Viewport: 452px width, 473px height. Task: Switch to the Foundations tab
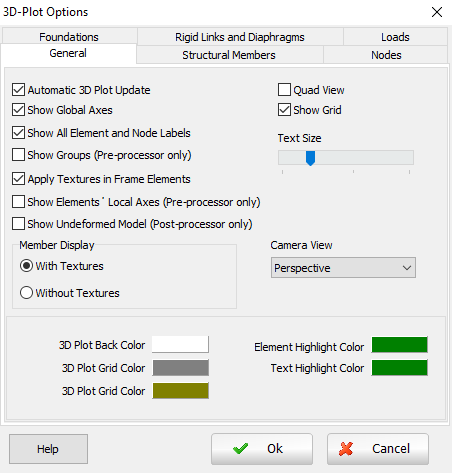click(69, 37)
